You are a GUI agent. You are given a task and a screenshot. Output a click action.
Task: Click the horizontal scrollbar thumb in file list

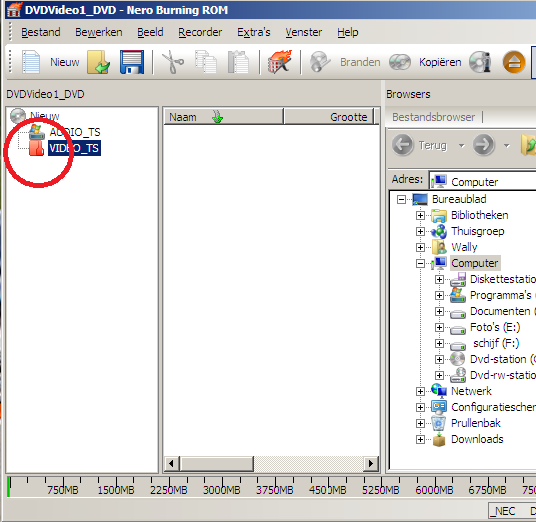tap(216, 464)
